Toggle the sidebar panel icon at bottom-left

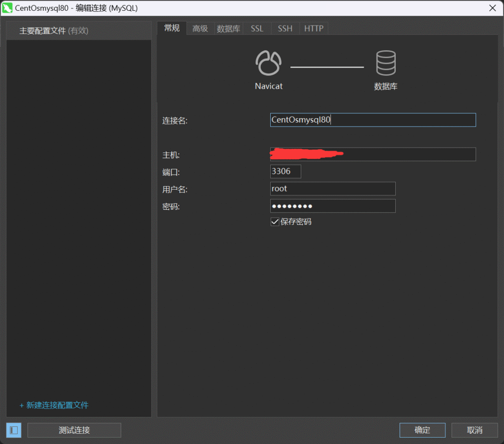click(x=14, y=430)
